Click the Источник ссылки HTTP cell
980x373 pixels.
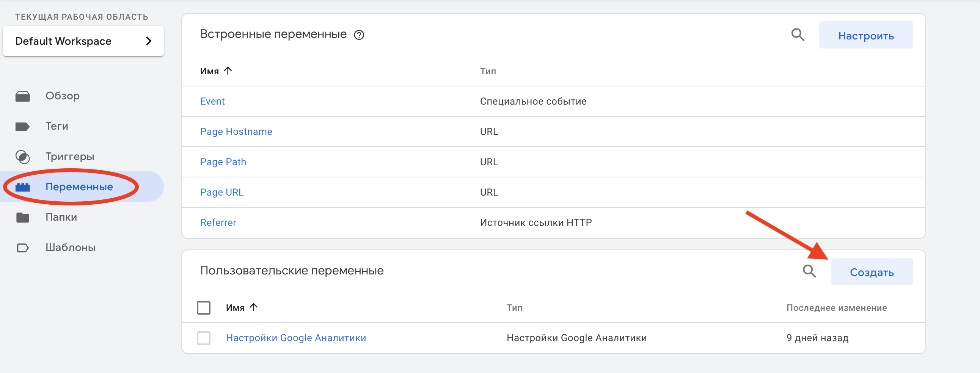536,223
